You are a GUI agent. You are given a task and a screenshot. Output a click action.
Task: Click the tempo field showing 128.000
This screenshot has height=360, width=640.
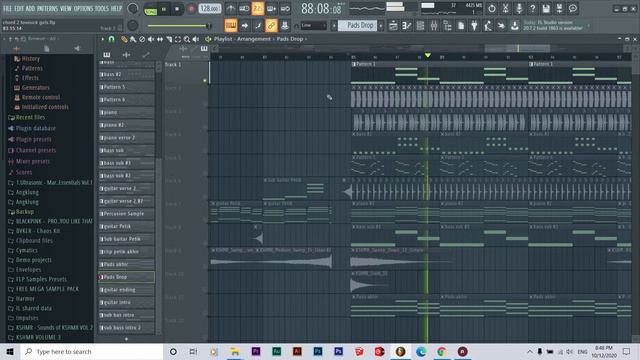click(210, 9)
